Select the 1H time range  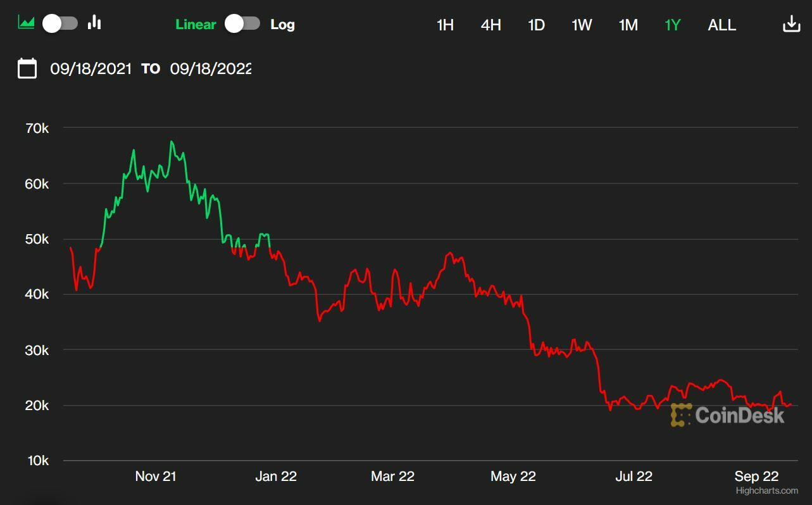pos(445,25)
